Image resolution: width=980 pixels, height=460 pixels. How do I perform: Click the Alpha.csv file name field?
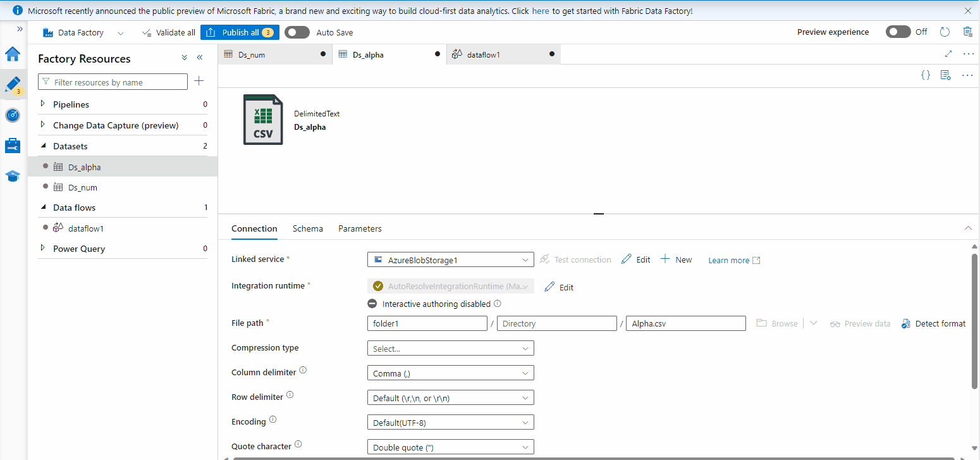coord(686,323)
